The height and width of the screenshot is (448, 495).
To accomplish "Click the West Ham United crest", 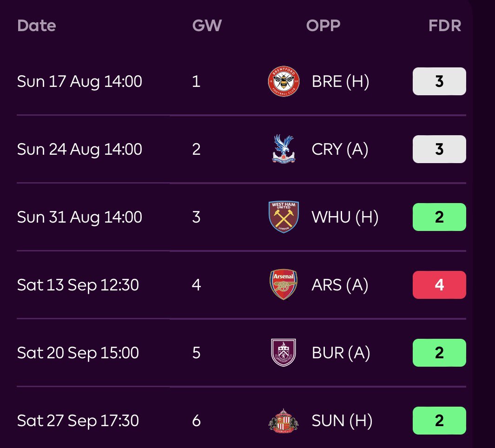I will [x=284, y=217].
